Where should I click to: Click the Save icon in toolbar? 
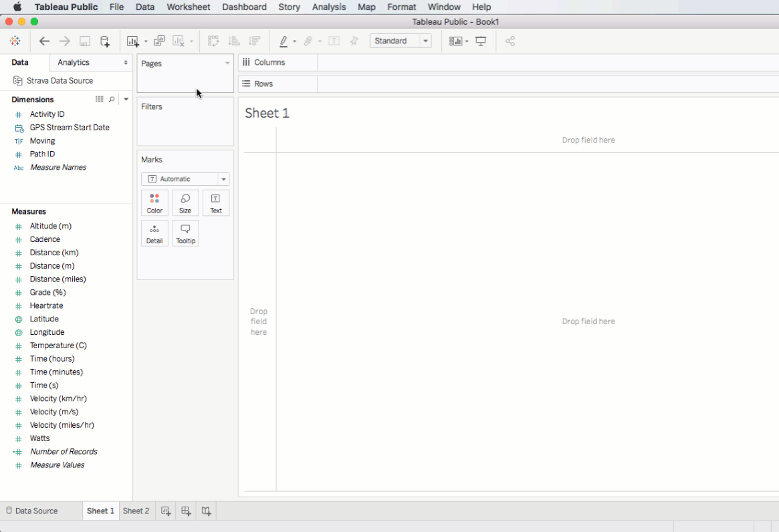tap(85, 41)
